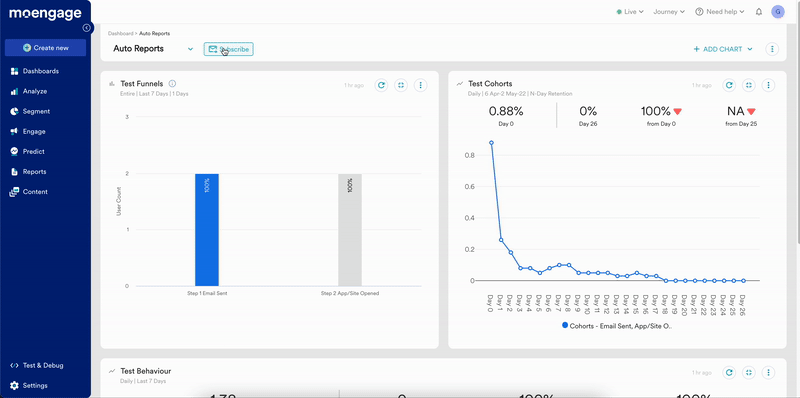Click the Settings gear icon
Image resolution: width=800 pixels, height=398 pixels.
[x=14, y=386]
